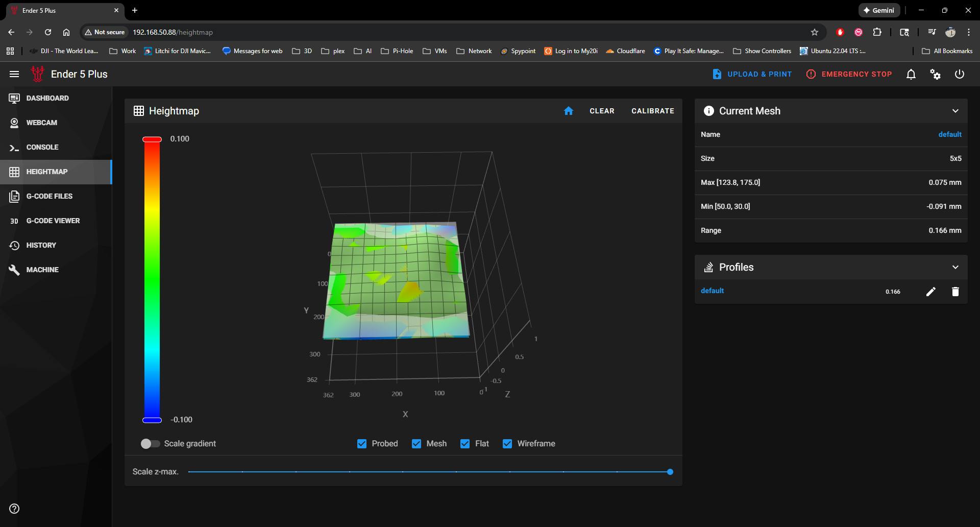This screenshot has width=980, height=527.
Task: Open the notifications bell
Action: tap(911, 74)
